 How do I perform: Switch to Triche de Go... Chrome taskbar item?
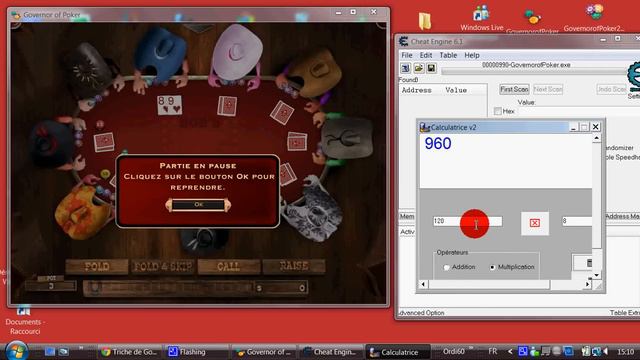pos(130,352)
